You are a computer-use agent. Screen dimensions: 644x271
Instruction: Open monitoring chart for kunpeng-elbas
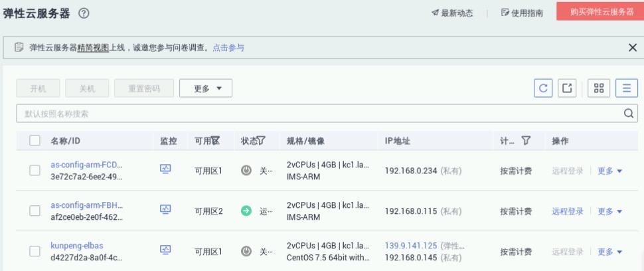[x=165, y=250]
